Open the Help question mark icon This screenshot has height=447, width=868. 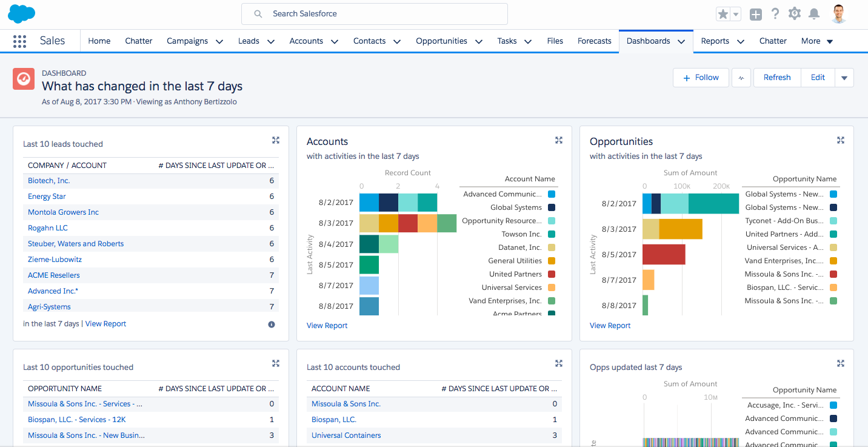pos(775,14)
